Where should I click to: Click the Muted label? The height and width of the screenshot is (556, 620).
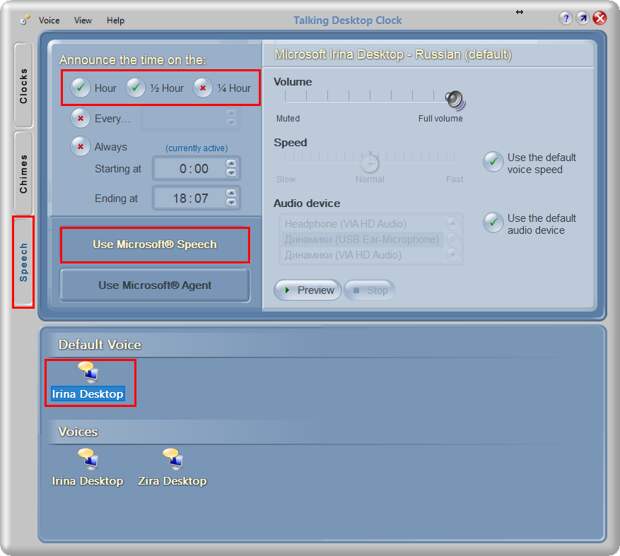click(288, 118)
